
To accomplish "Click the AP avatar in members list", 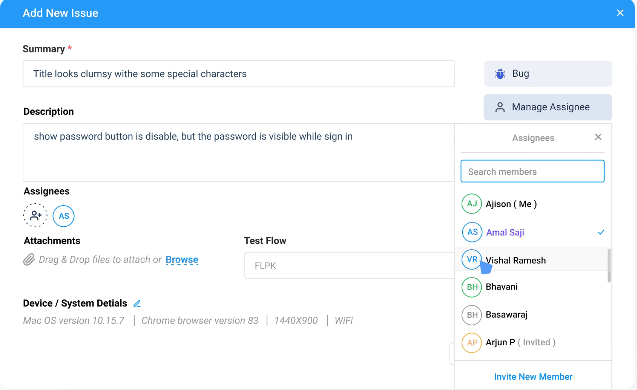I will 472,342.
